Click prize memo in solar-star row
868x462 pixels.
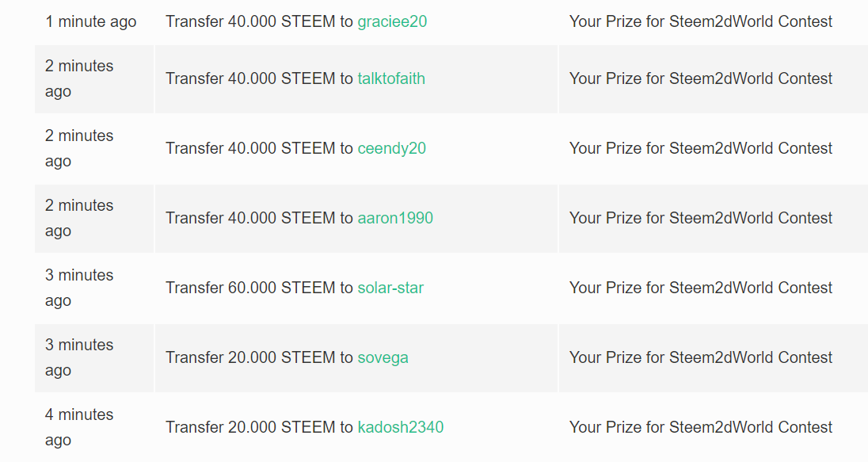[701, 288]
